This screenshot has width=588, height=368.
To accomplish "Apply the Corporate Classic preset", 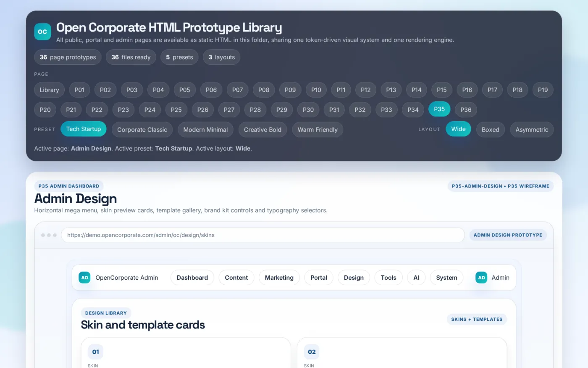I will coord(142,130).
